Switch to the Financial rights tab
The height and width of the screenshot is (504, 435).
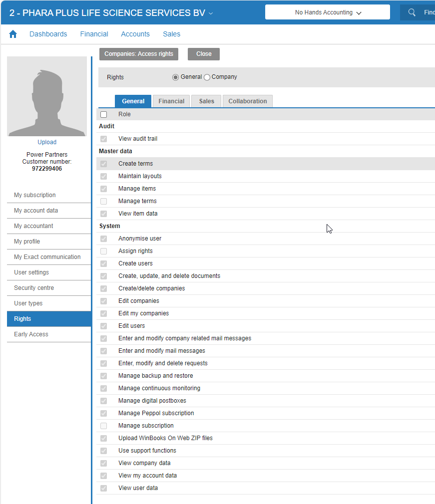click(x=171, y=101)
